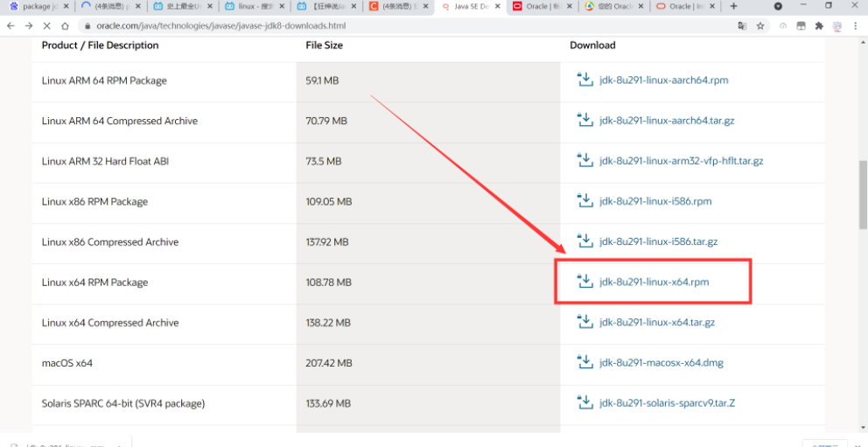The image size is (868, 447).
Task: Select the 'macOS x64' description
Action: 67,364
